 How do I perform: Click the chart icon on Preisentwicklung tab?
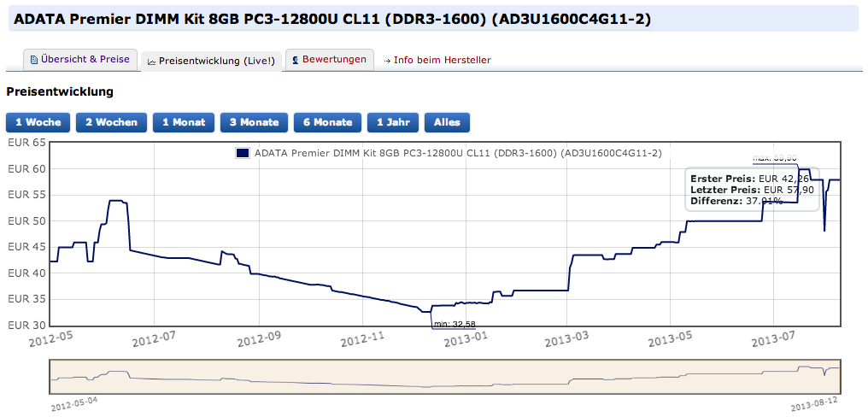(x=152, y=62)
